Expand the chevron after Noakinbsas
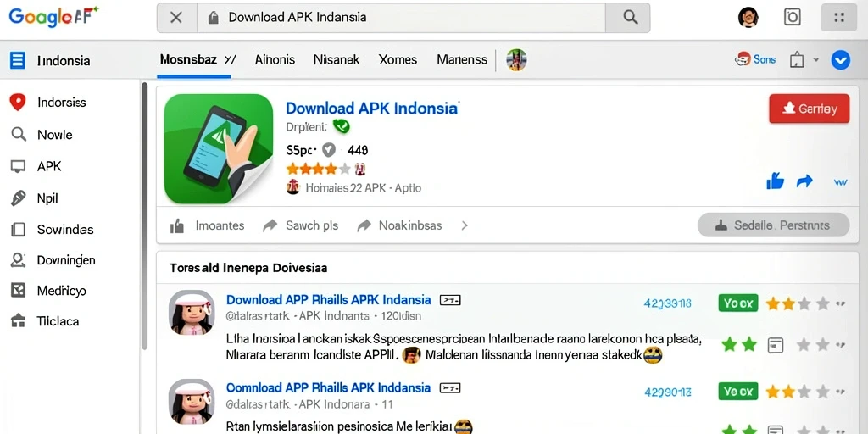Image resolution: width=868 pixels, height=434 pixels. pos(465,225)
